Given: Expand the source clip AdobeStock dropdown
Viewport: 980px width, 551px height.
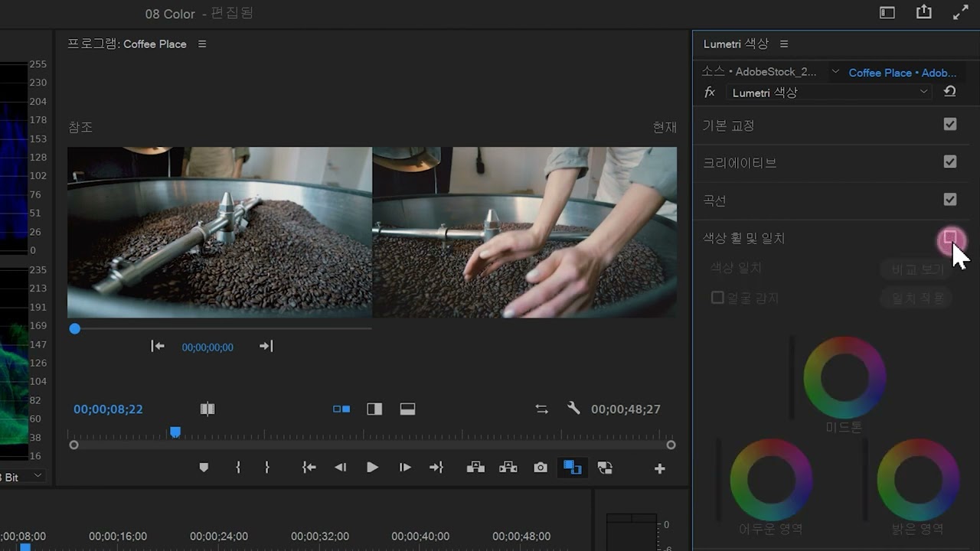Looking at the screenshot, I should [x=835, y=72].
